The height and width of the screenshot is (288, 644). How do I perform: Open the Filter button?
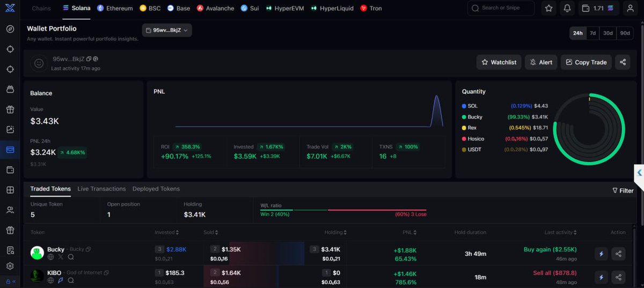click(x=623, y=190)
